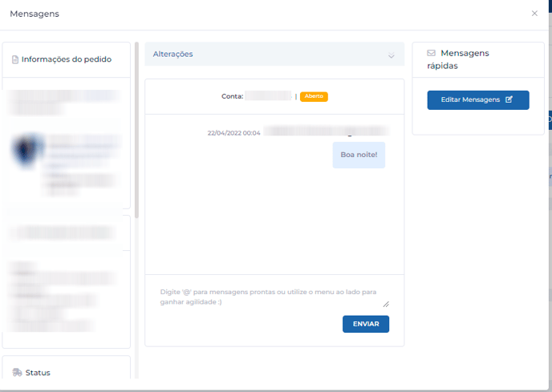Viewport: 552px width, 392px height.
Task: Send the message with ENVIAR
Action: [366, 324]
